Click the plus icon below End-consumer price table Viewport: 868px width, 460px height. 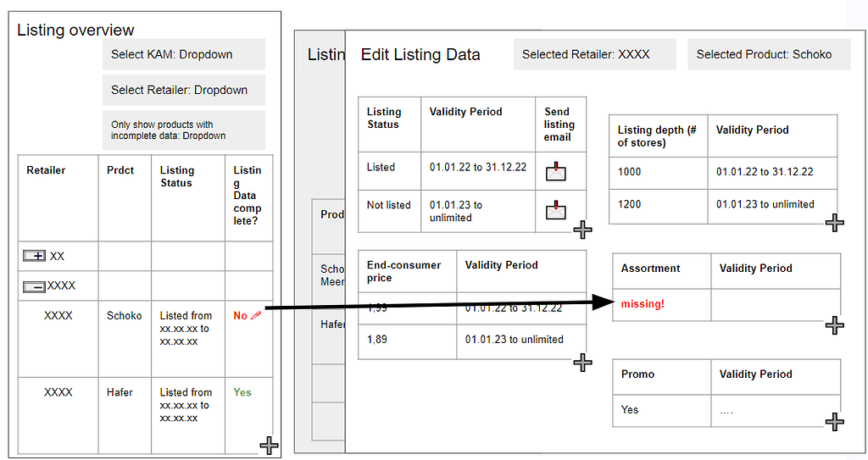(582, 363)
